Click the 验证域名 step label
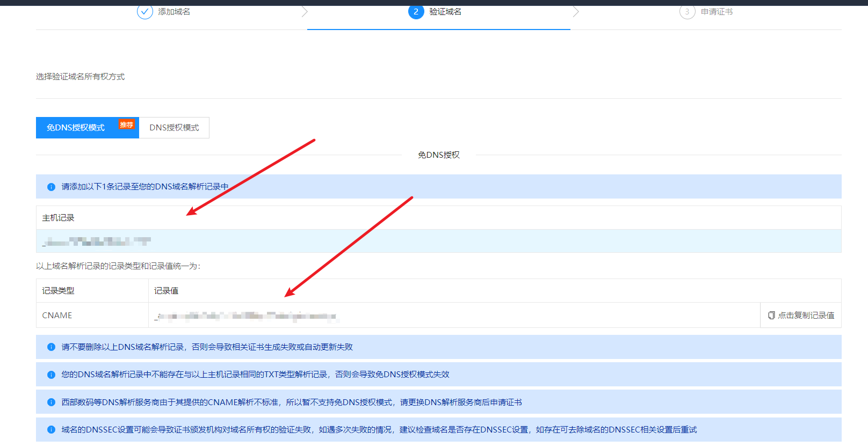 coord(445,12)
